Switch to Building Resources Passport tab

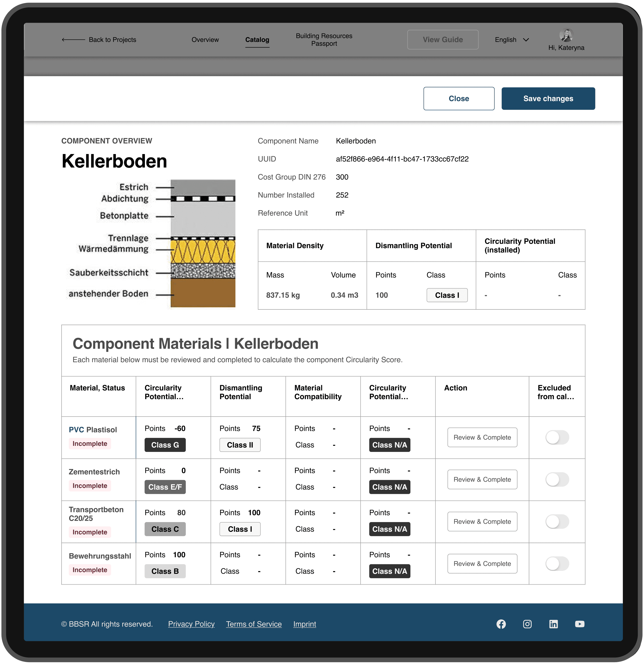click(324, 40)
